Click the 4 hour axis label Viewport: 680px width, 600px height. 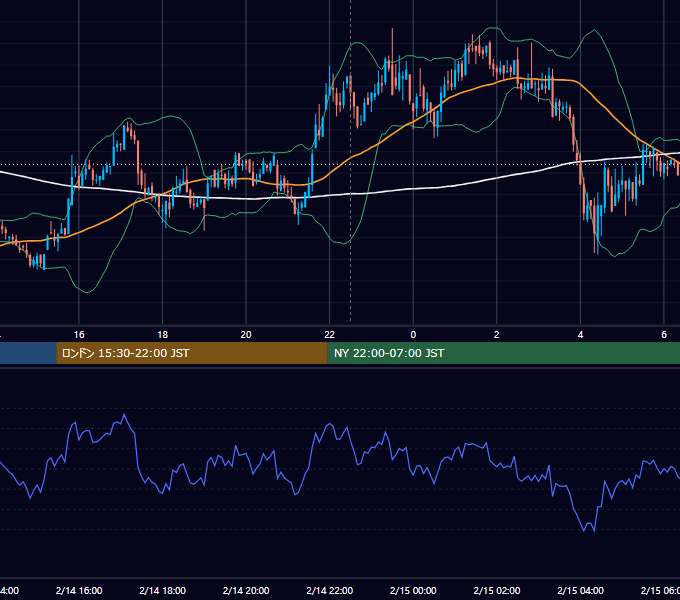tap(580, 335)
